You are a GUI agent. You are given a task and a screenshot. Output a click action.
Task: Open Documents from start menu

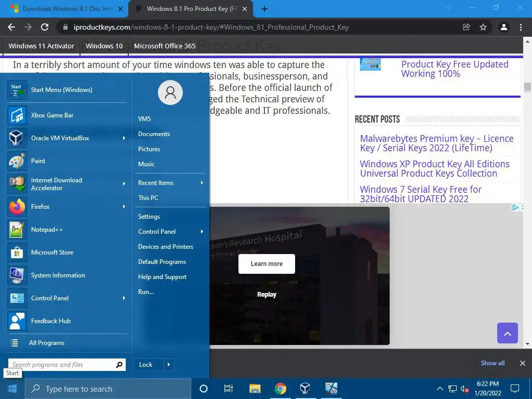[x=154, y=134]
